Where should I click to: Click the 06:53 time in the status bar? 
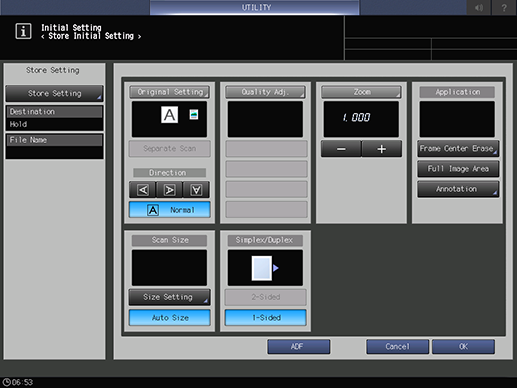pyautogui.click(x=22, y=382)
